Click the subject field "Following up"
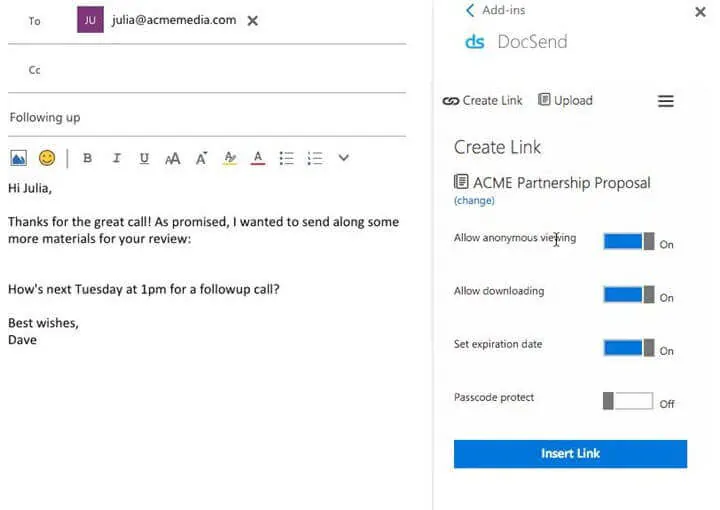 click(207, 118)
